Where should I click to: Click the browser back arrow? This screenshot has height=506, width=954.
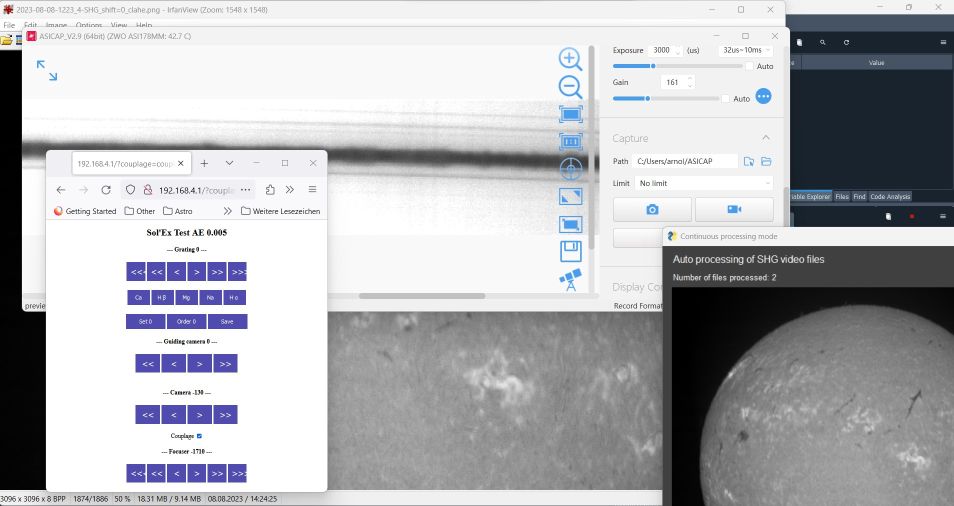(61, 190)
